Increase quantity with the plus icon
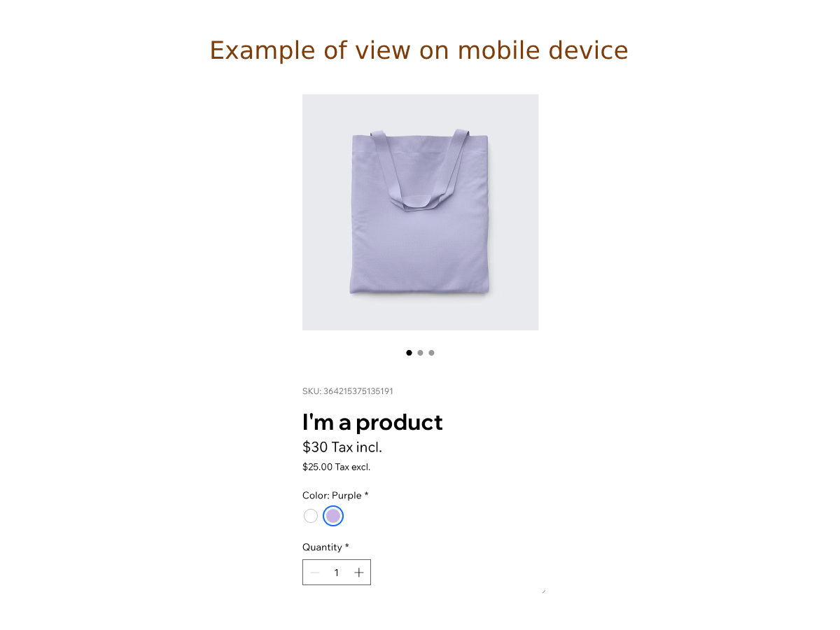The image size is (840, 630). [359, 573]
